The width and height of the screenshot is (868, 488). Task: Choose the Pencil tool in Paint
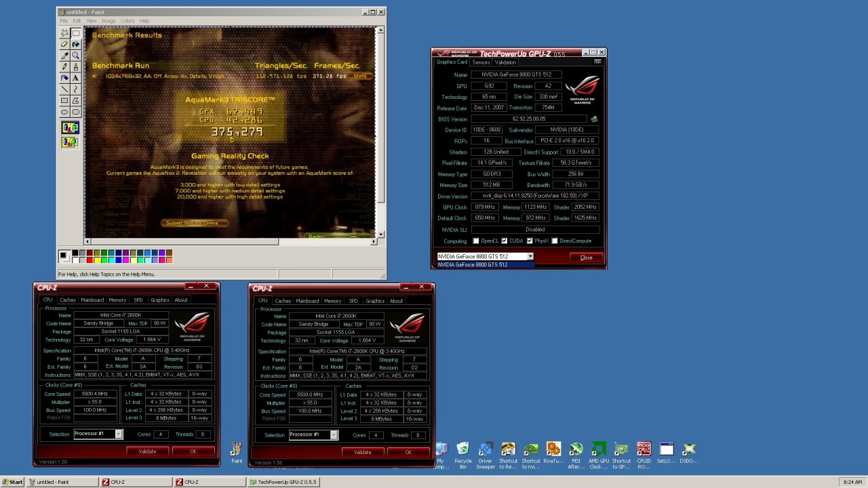click(x=64, y=66)
